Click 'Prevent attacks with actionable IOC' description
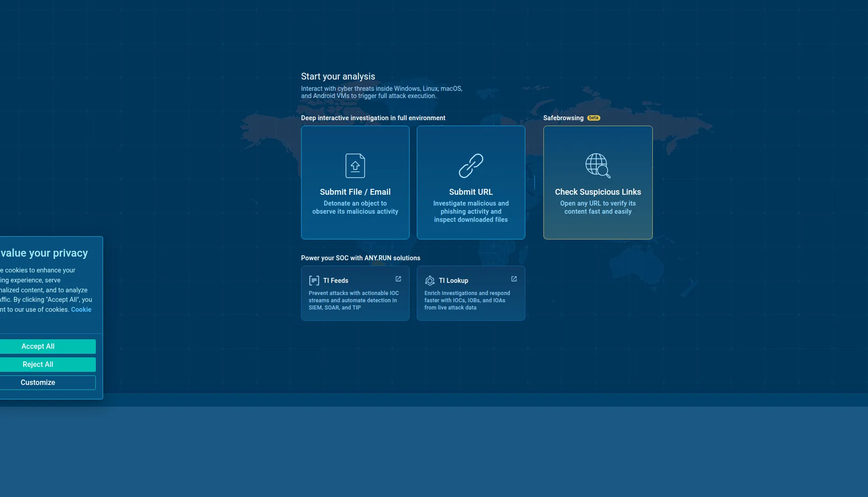The height and width of the screenshot is (497, 868). pyautogui.click(x=354, y=300)
